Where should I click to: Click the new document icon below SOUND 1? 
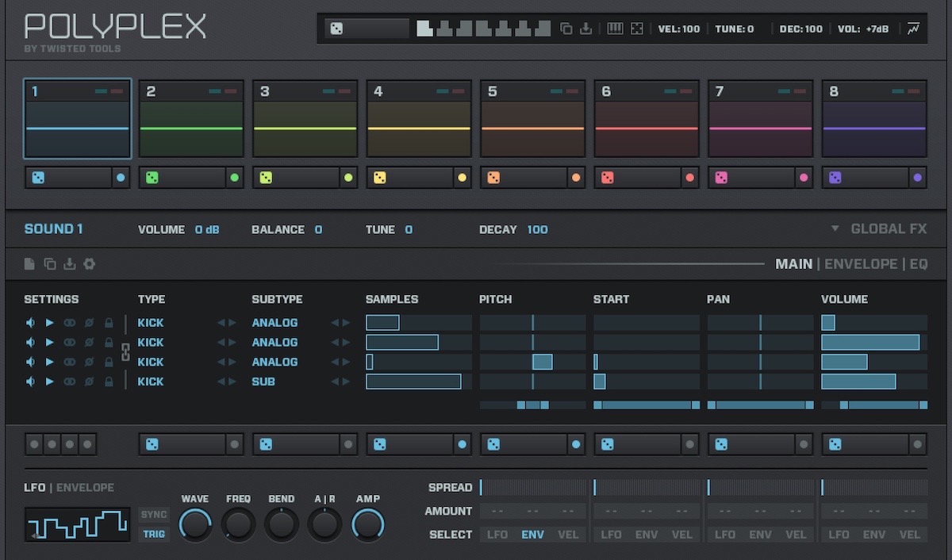click(x=30, y=264)
